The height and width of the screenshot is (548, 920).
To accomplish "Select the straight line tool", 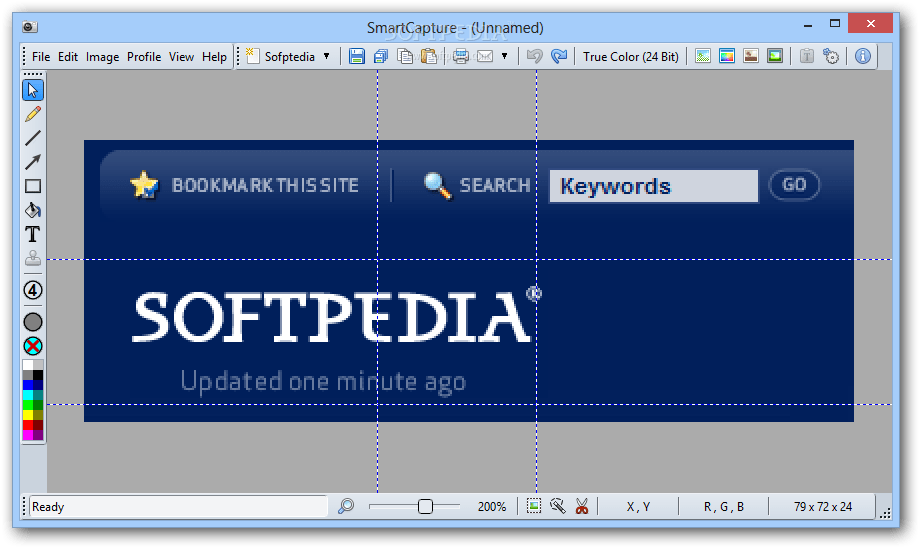I will click(x=33, y=138).
